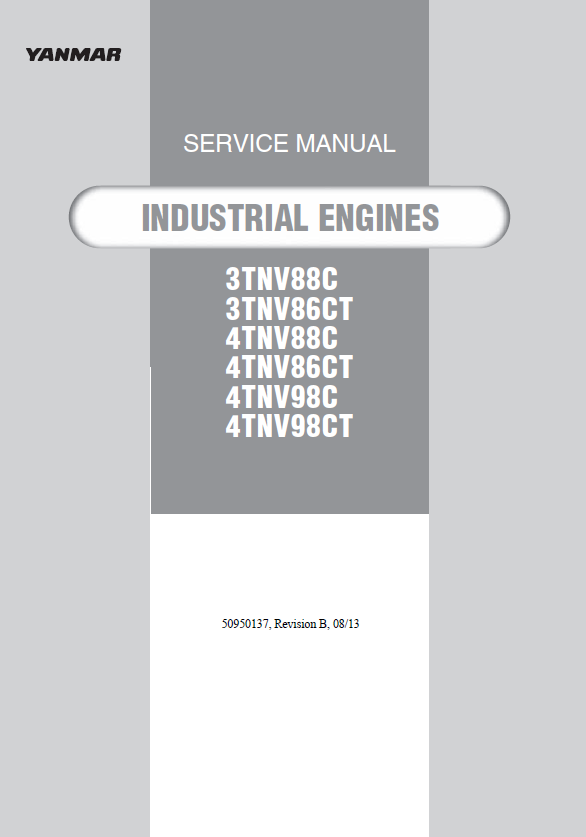Select the 4TNV98CT model text
The height and width of the screenshot is (837, 586).
[x=289, y=426]
